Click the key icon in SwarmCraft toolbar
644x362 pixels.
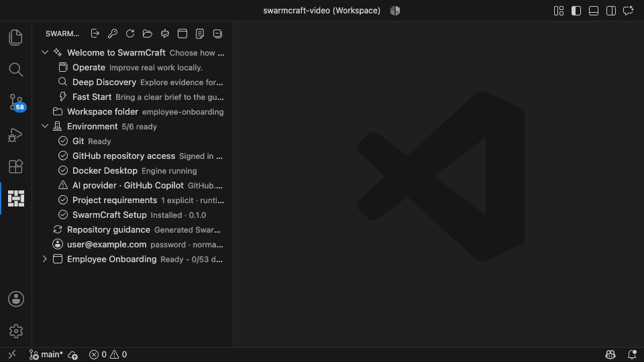pos(113,34)
